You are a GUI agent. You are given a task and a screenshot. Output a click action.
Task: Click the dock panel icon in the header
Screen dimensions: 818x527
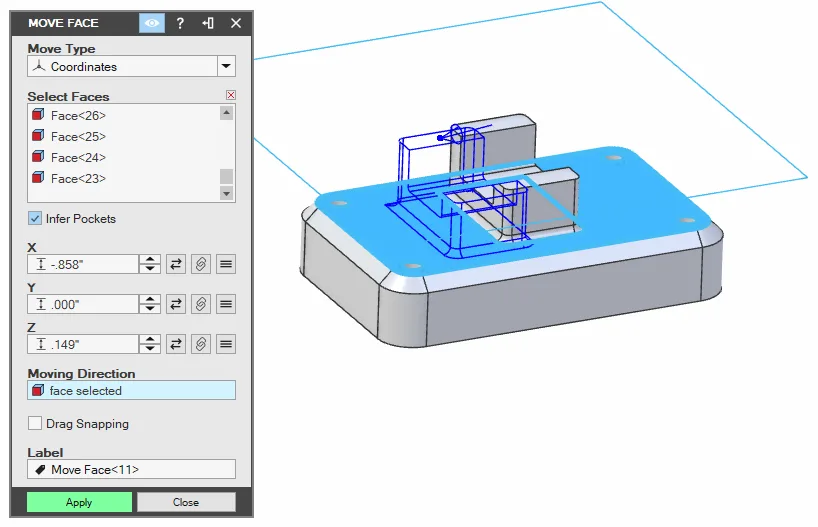point(208,23)
